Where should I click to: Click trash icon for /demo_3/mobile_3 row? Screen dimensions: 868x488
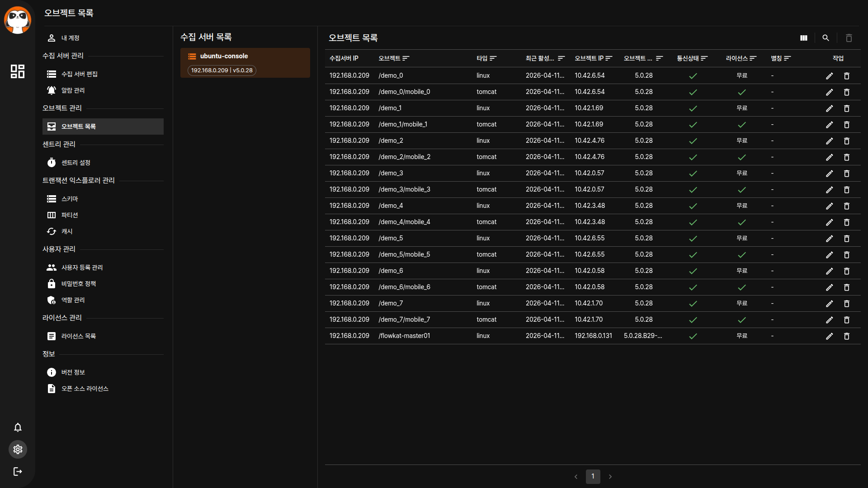[x=847, y=190]
